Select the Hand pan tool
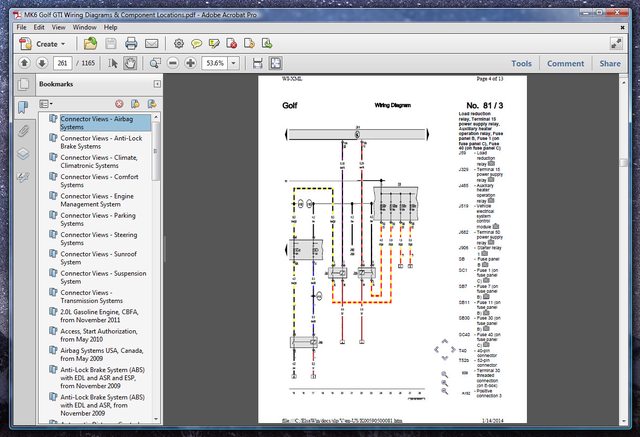Image resolution: width=640 pixels, height=437 pixels. (130, 63)
